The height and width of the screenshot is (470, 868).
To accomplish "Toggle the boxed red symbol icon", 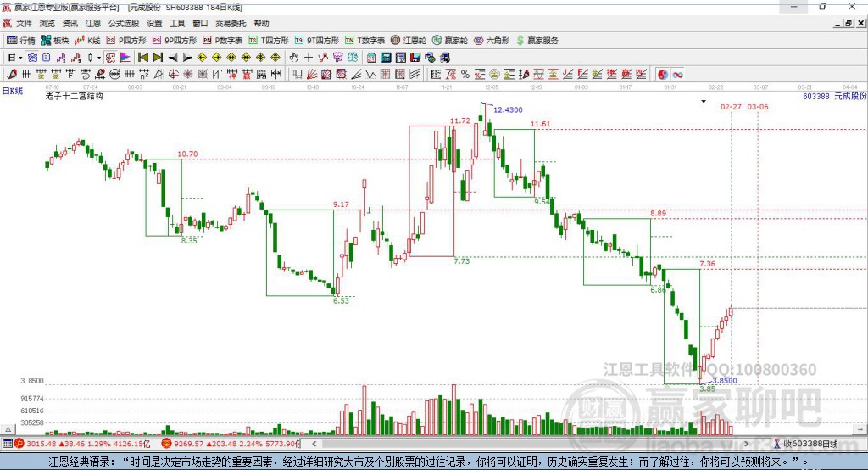I will [111, 58].
